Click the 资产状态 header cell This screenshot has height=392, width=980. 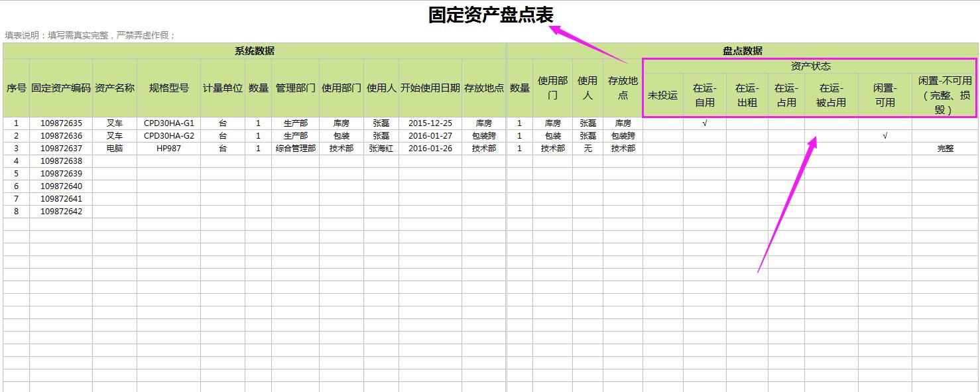click(810, 66)
